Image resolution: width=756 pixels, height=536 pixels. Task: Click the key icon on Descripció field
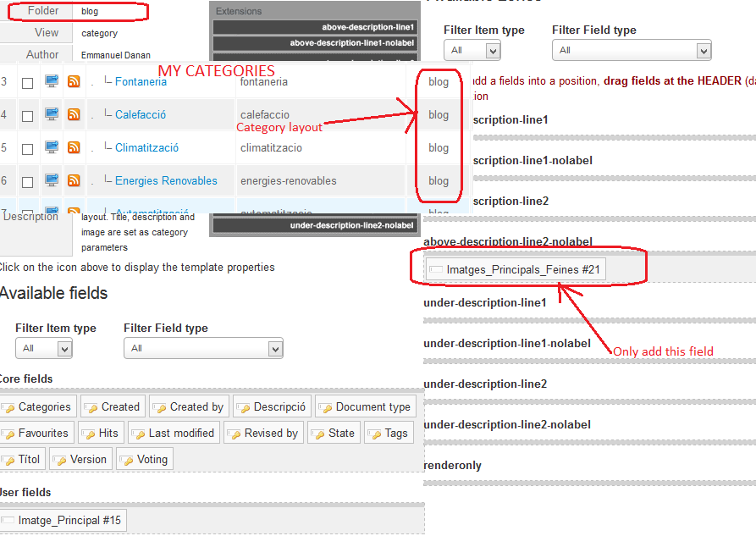[x=244, y=409]
